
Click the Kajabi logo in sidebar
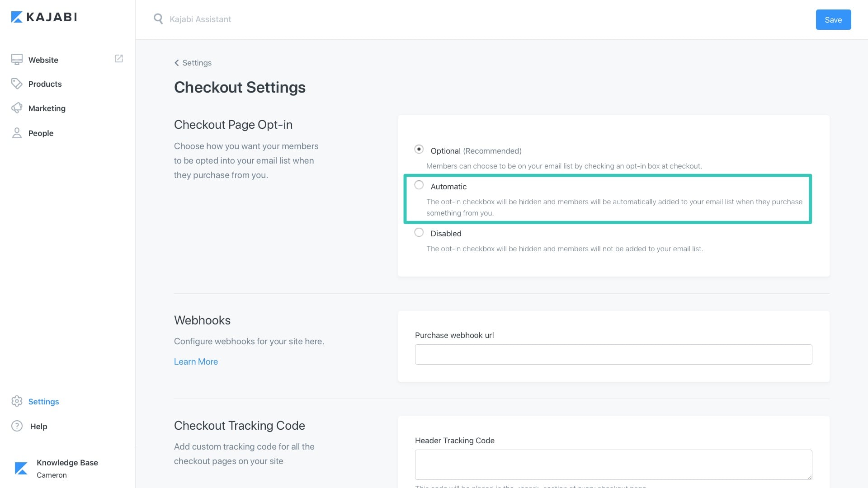(44, 17)
